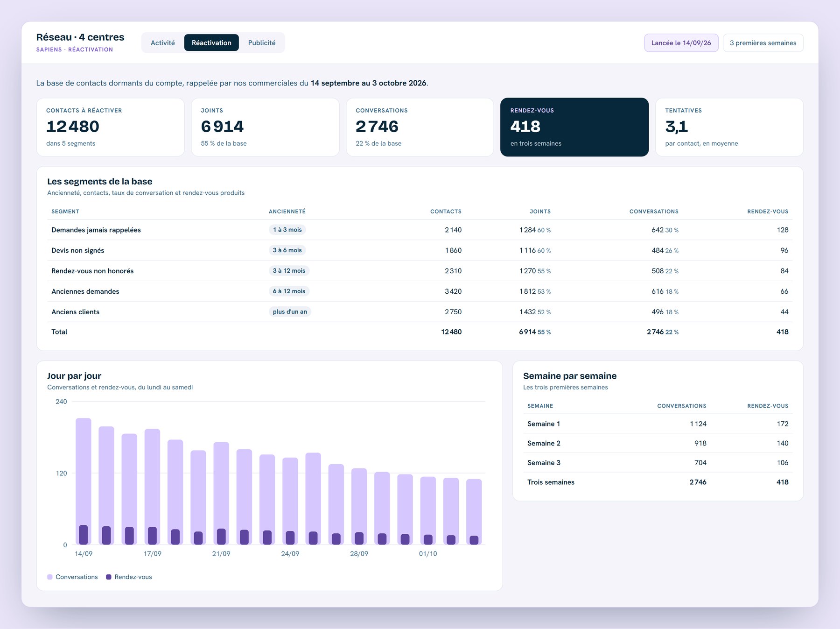Select the Rendez-vous 418 card
Viewport: 840px width, 629px height.
tap(574, 127)
